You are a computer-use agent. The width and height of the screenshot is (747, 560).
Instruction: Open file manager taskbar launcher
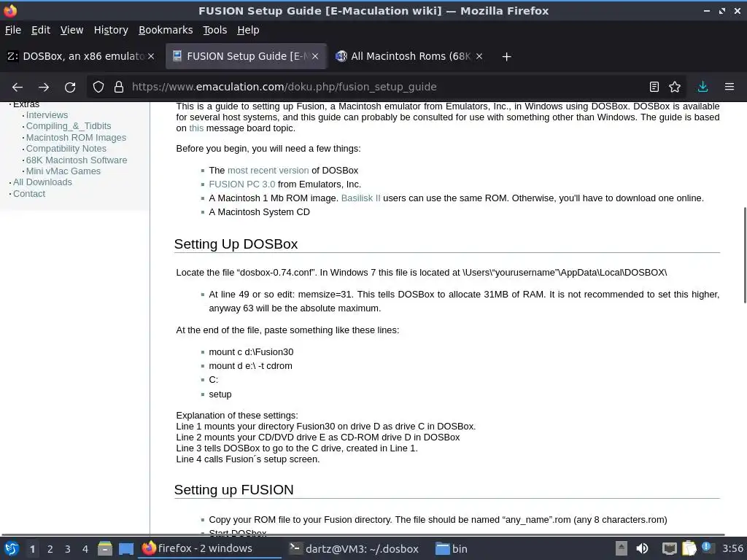click(x=105, y=548)
